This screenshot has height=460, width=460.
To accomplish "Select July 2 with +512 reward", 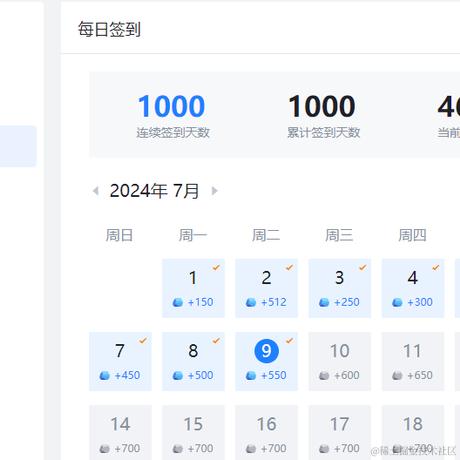I will 266,288.
